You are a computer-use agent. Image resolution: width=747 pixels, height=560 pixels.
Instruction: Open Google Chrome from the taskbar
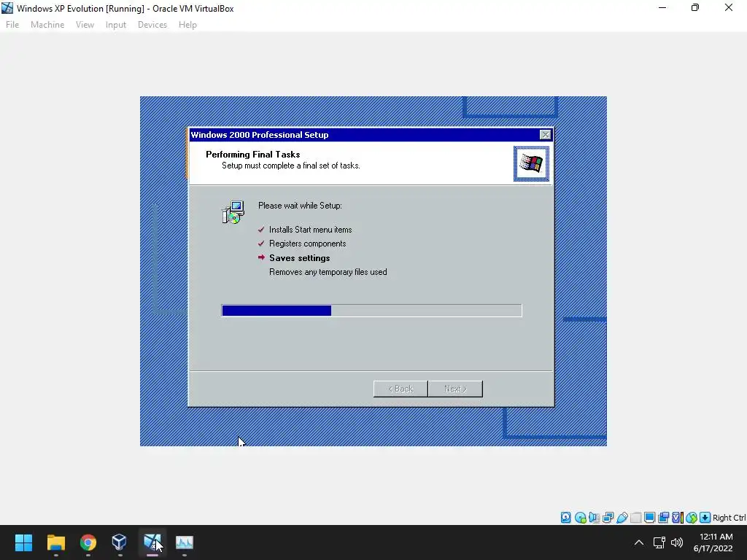pos(88,542)
